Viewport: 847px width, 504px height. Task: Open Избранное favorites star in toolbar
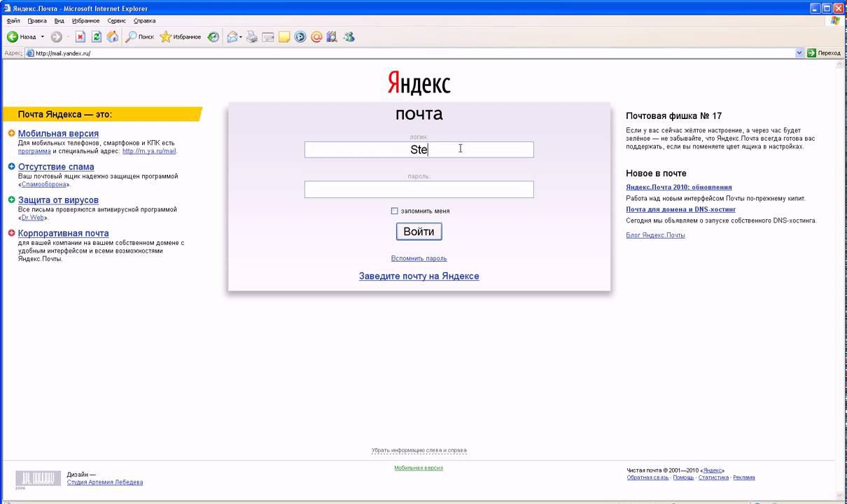click(x=181, y=37)
